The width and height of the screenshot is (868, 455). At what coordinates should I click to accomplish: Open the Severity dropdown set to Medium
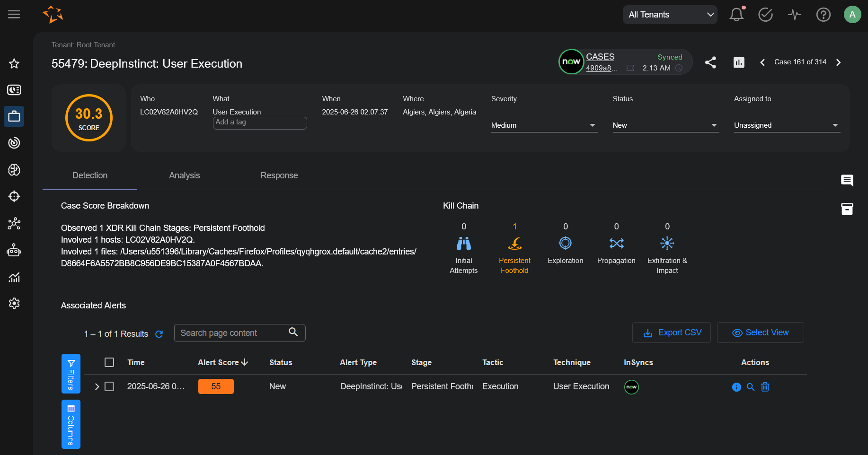click(x=544, y=125)
